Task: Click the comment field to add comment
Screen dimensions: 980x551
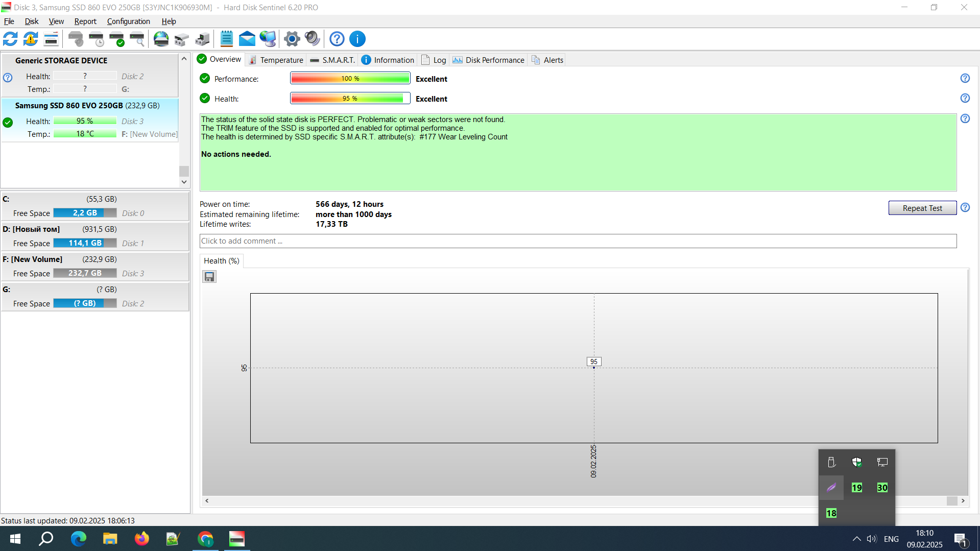Action: tap(578, 241)
